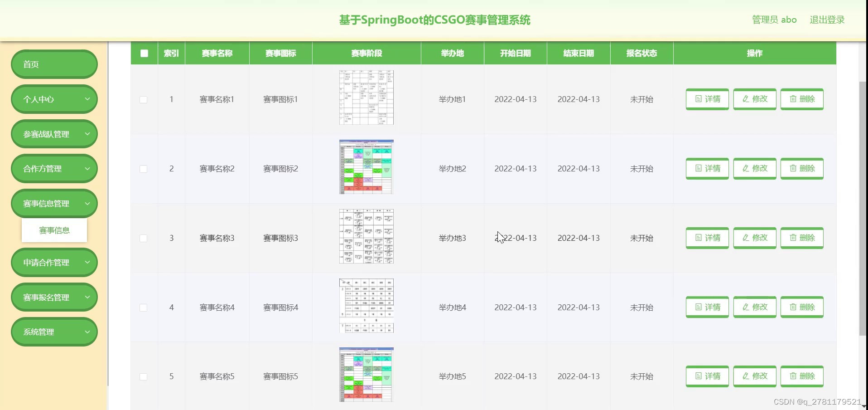Expand the 赛事报名管理 menu chevron
The height and width of the screenshot is (410, 868).
(87, 297)
